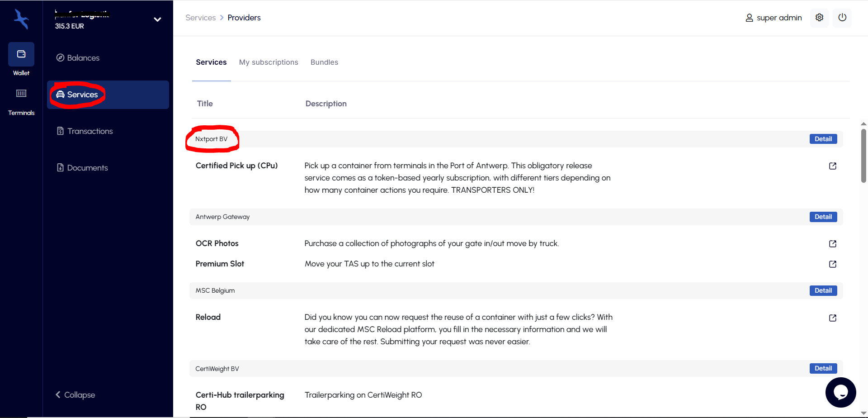The image size is (868, 418).
Task: Click the OCR Photos service title
Action: (x=217, y=243)
